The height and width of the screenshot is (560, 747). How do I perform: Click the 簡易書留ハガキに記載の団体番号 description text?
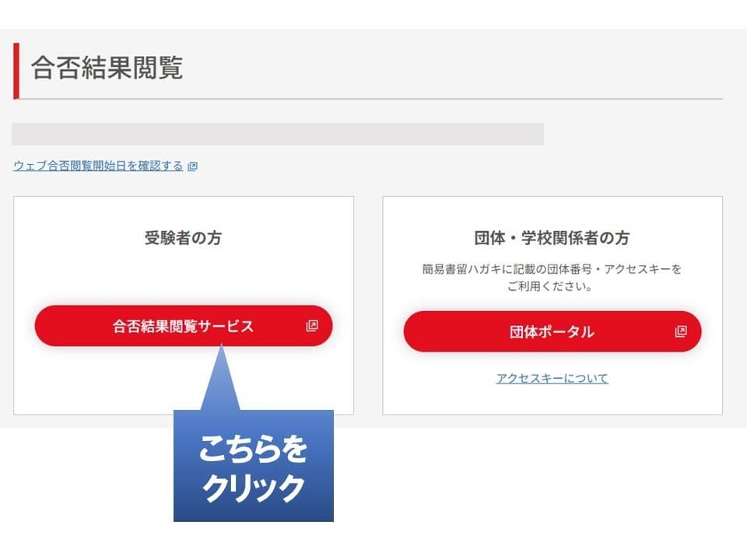tap(552, 269)
